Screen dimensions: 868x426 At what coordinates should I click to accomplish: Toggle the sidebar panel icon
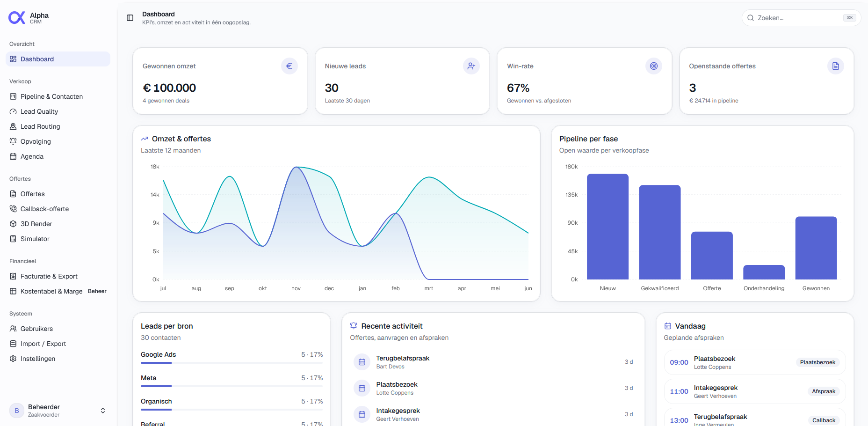[130, 18]
